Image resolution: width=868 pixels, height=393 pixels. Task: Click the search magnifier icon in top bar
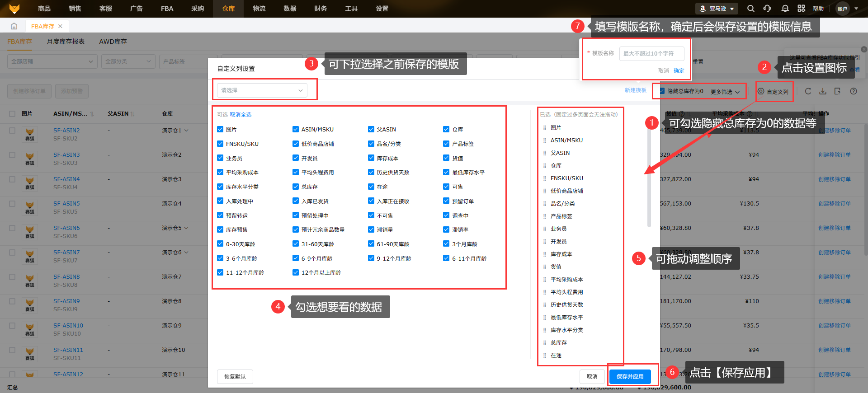pos(750,9)
